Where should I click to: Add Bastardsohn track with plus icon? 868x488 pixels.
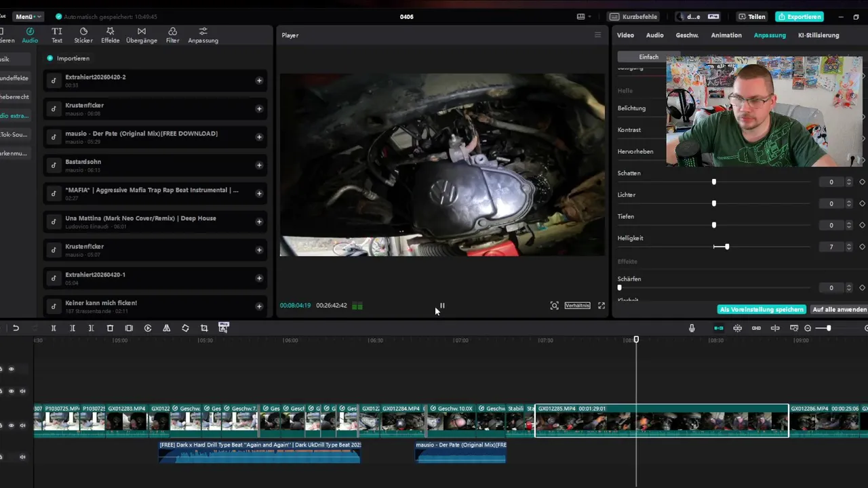point(259,165)
